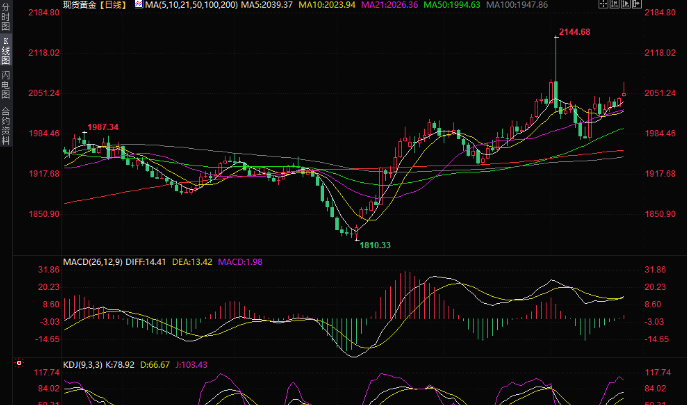Click the D:66.67 value
The image size is (688, 405).
(x=155, y=365)
